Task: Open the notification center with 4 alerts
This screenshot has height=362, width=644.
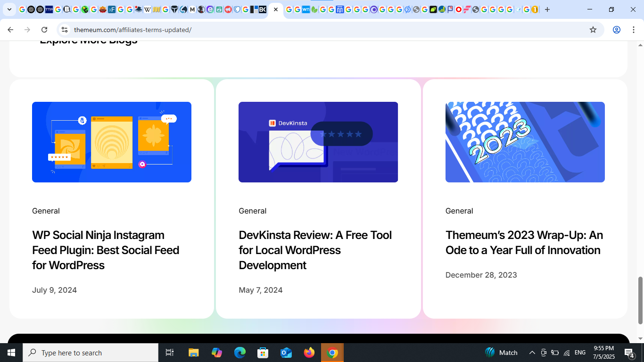Action: click(x=629, y=353)
